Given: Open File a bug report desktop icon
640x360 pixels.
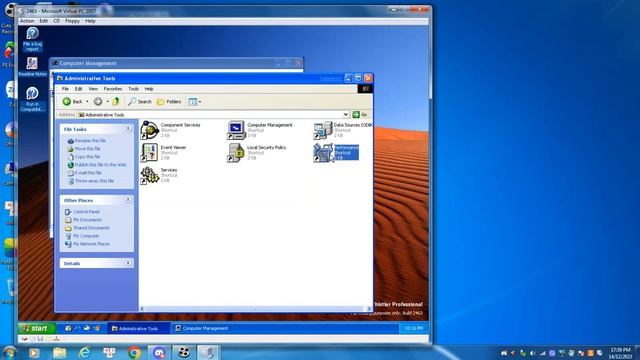Looking at the screenshot, I should 32,39.
